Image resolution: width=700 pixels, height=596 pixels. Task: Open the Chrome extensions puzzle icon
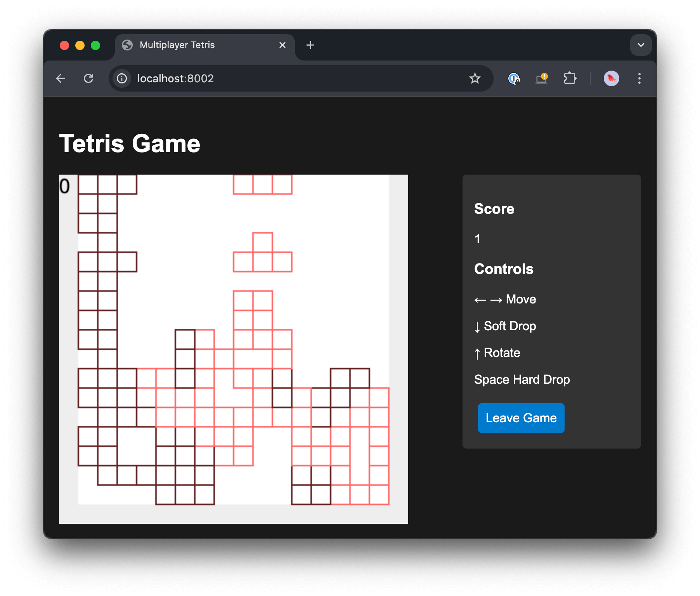[570, 78]
